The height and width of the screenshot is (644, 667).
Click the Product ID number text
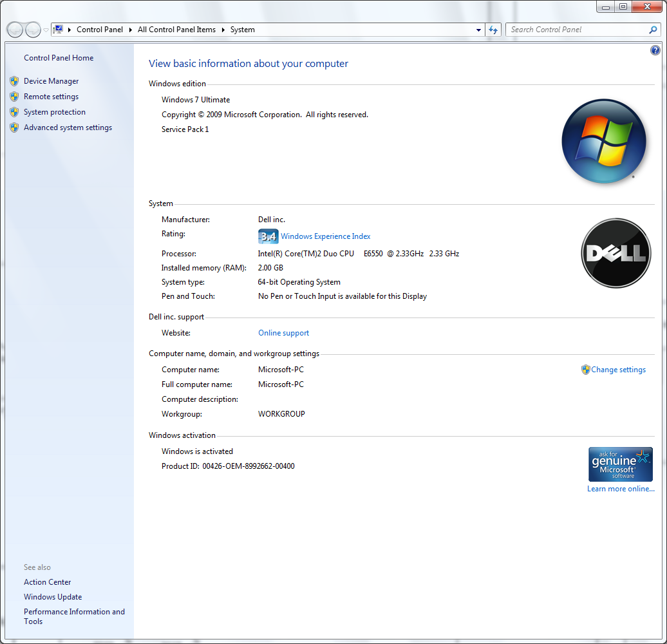[x=249, y=466]
